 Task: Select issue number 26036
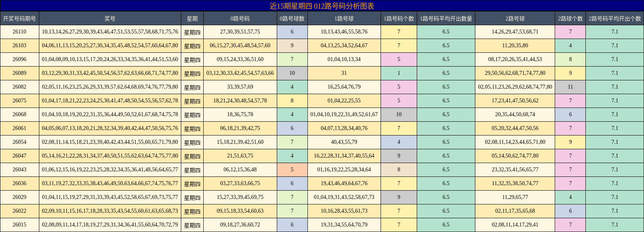click(x=19, y=184)
